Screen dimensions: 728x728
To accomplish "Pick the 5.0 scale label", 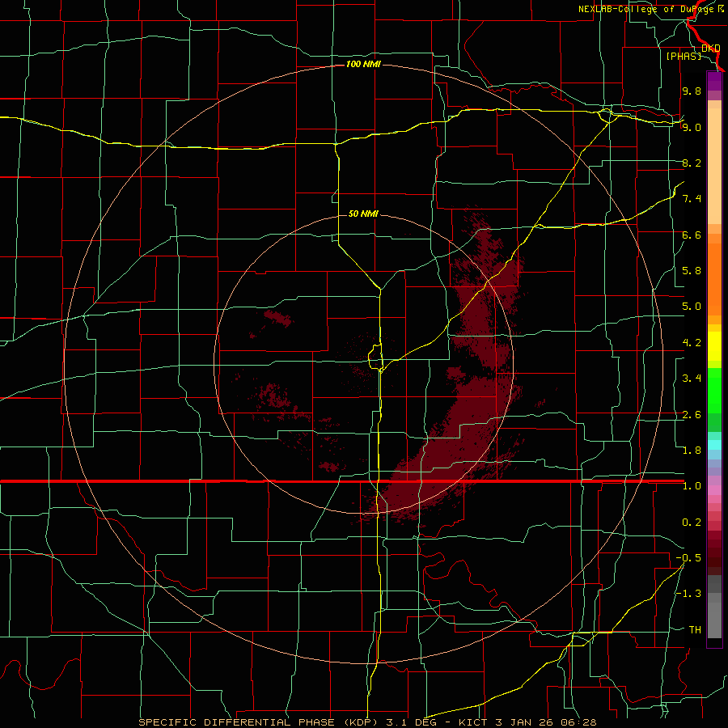I will (x=692, y=307).
